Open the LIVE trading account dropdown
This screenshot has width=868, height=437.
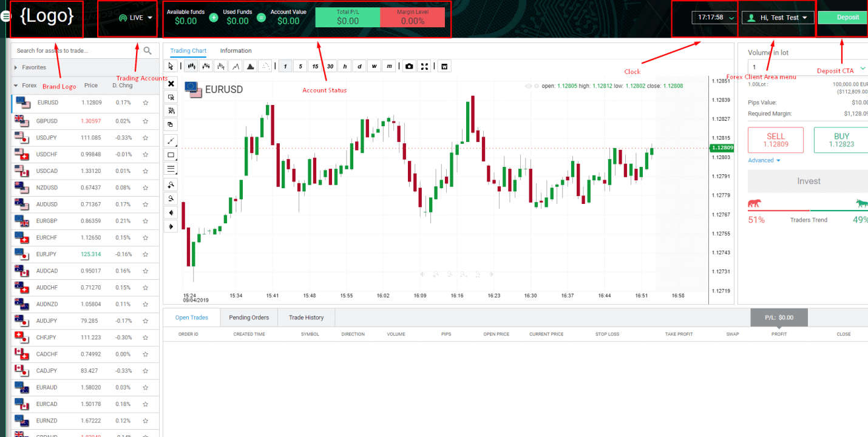pos(136,18)
